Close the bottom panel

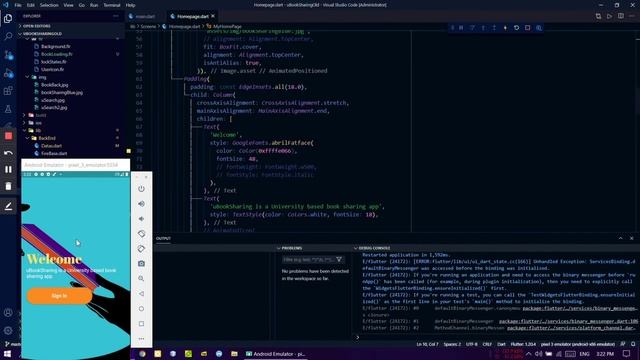tap(631, 238)
